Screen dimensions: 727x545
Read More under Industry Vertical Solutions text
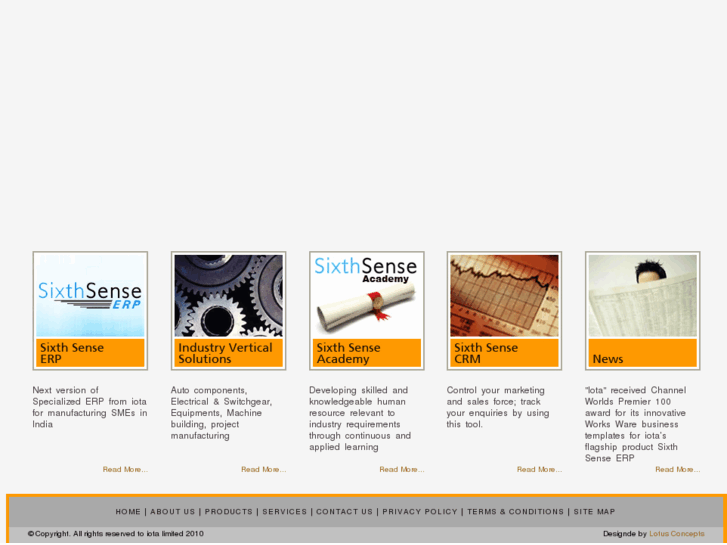(x=263, y=469)
